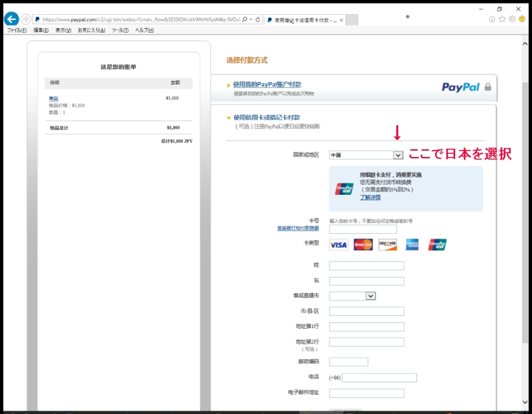Screen dimensions: 532x414
Task: Open the province dropdown 省或直辖市
Action: click(x=352, y=296)
